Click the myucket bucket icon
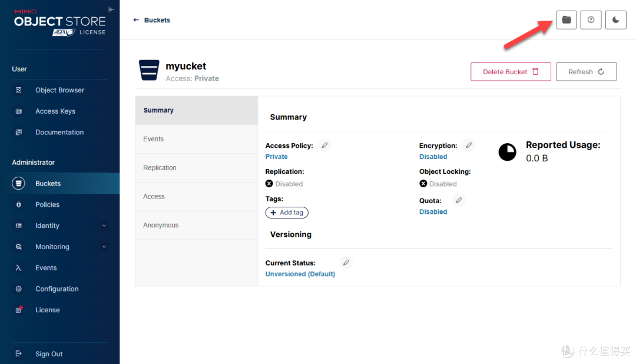The height and width of the screenshot is (364, 636). pos(149,70)
